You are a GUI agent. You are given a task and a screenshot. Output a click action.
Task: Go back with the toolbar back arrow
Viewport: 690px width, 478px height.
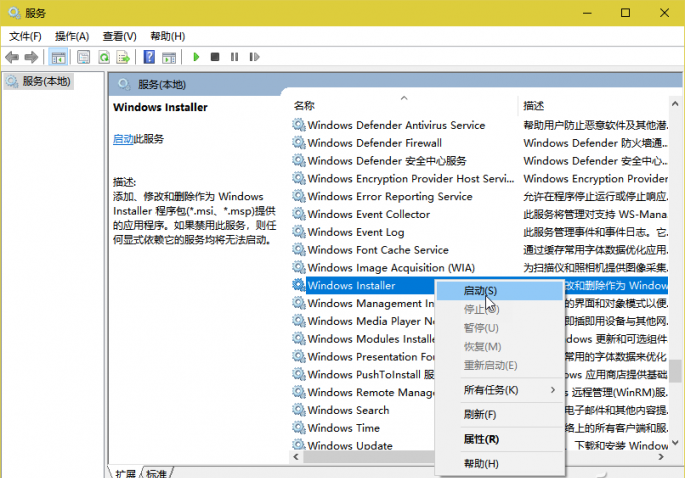pyautogui.click(x=12, y=57)
